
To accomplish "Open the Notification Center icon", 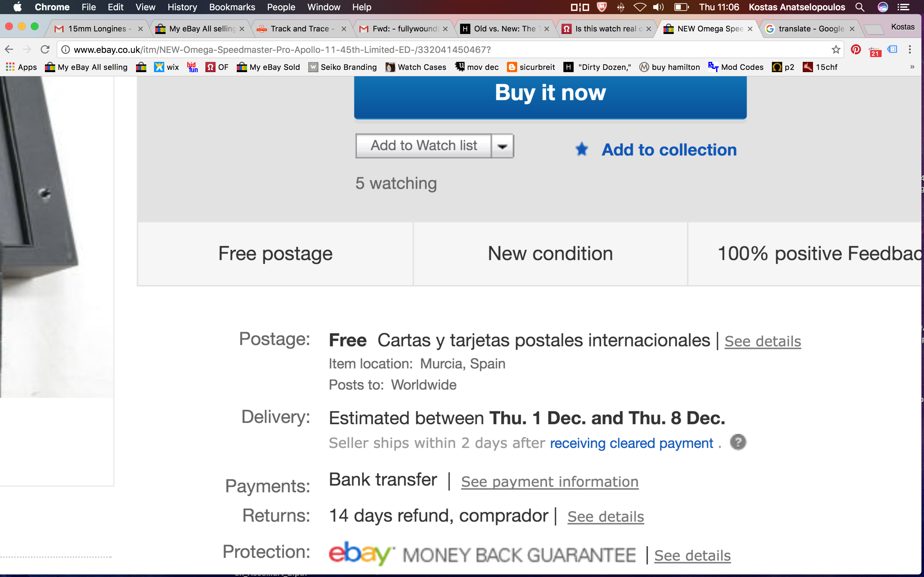I will pos(903,7).
